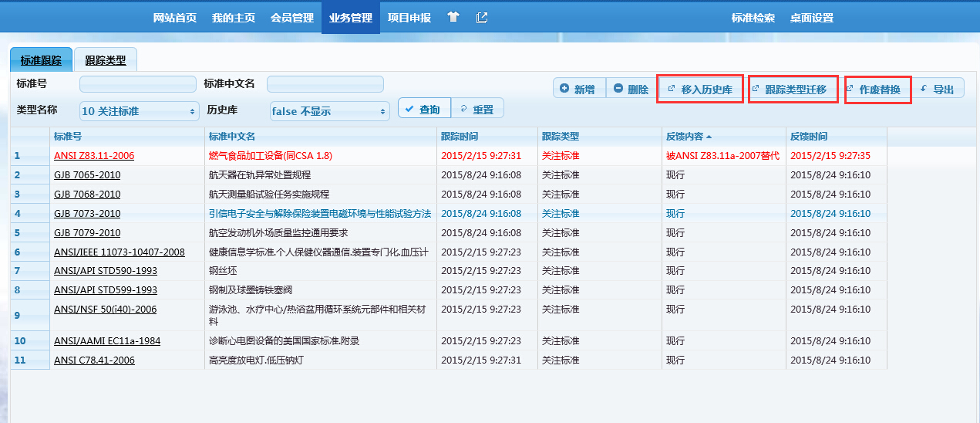Click the T-shirt skin icon in navbar

(x=453, y=17)
